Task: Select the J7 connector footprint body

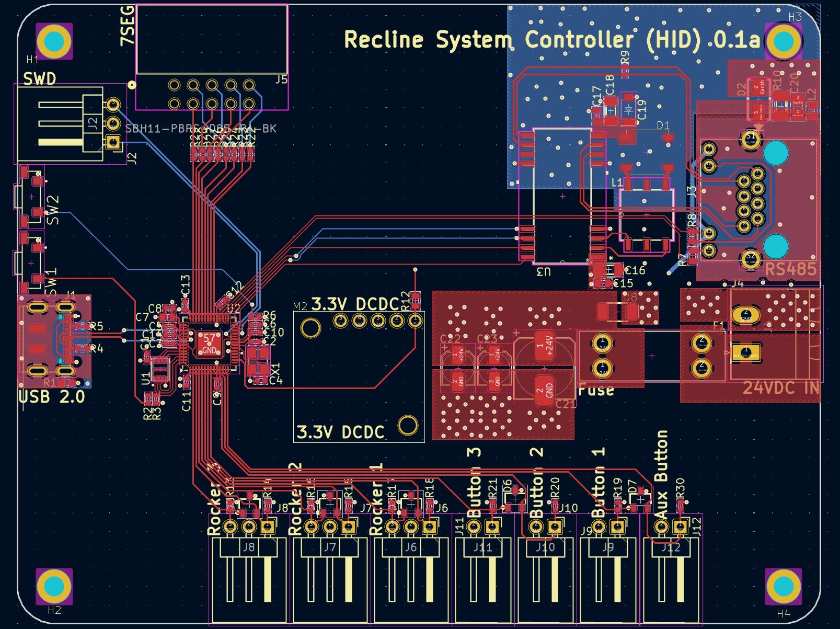Action: tap(330, 570)
